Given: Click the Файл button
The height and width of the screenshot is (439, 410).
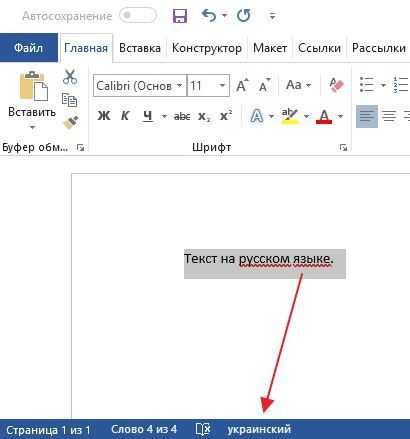Looking at the screenshot, I should click(x=29, y=48).
